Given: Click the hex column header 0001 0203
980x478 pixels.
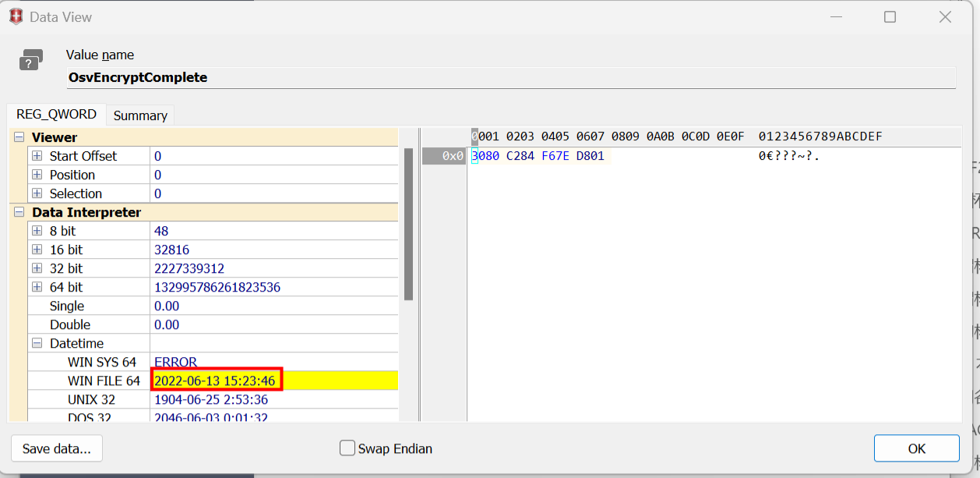Looking at the screenshot, I should point(502,136).
